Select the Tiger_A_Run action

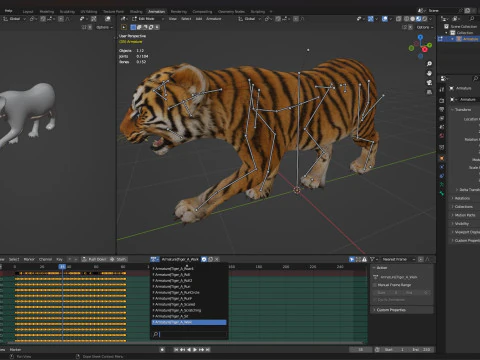[189, 286]
